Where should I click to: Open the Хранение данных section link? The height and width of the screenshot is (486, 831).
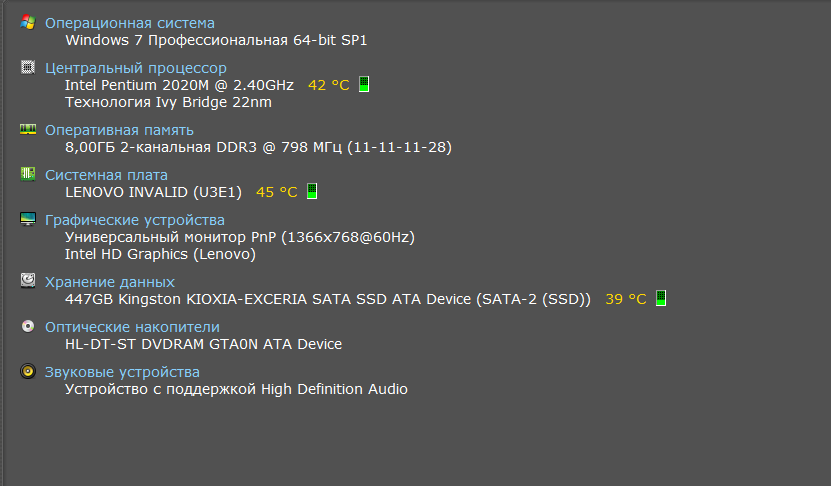tap(110, 282)
